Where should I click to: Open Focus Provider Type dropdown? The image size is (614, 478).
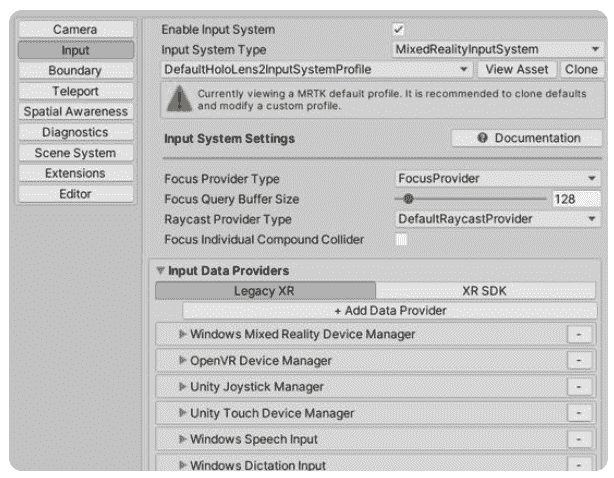498,179
